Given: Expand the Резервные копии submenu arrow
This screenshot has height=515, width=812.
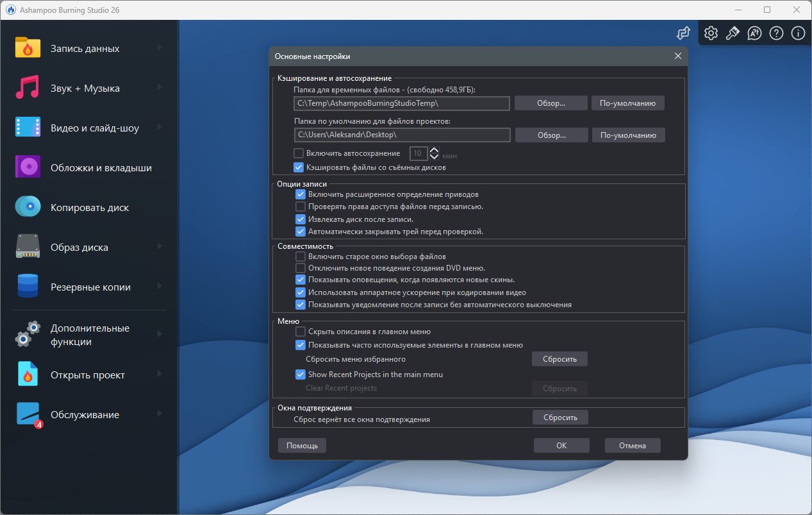Looking at the screenshot, I should click(x=160, y=287).
